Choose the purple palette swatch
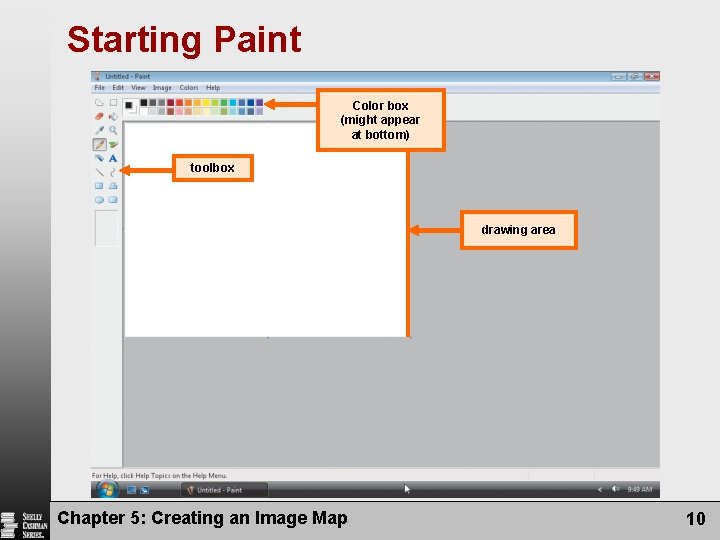This screenshot has width=720, height=540. pos(259,102)
